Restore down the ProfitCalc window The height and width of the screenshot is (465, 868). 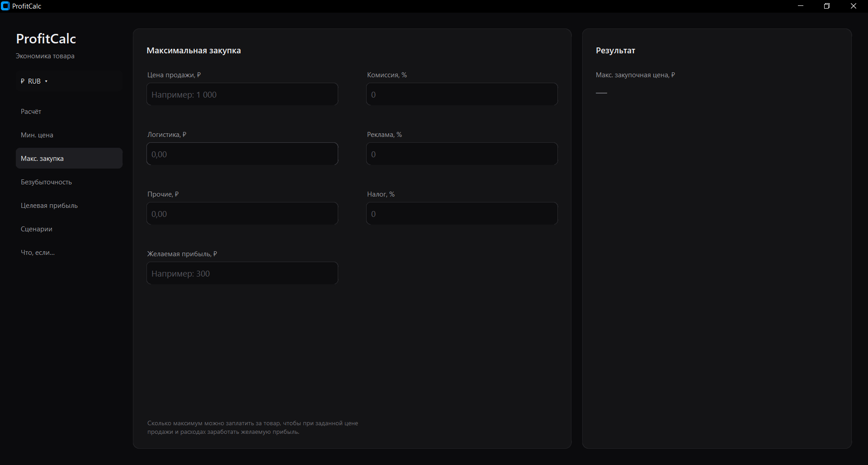(x=827, y=6)
